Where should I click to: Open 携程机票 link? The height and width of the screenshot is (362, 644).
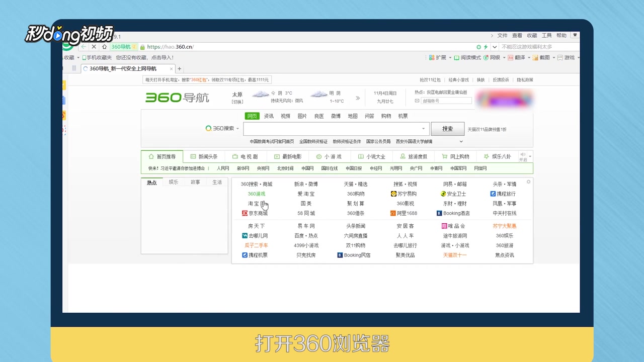[x=255, y=255]
